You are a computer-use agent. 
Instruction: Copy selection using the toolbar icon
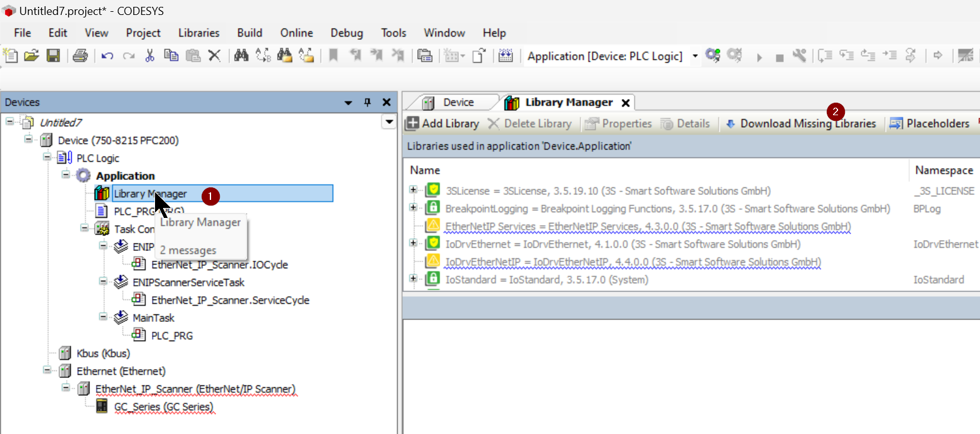click(x=171, y=55)
